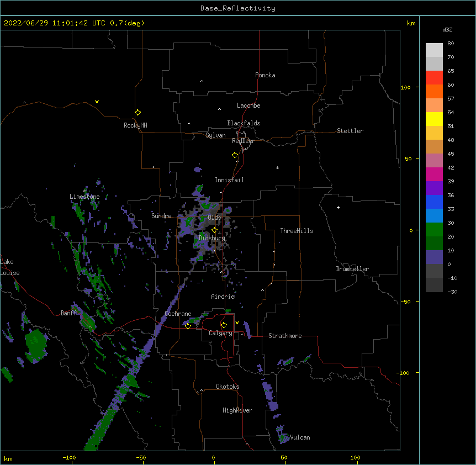Select the Okotoks map label
Viewport: 476px width, 465px height.
228,387
